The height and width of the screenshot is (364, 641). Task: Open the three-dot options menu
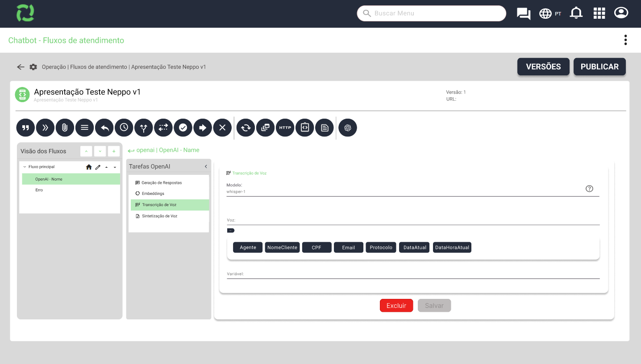click(625, 40)
